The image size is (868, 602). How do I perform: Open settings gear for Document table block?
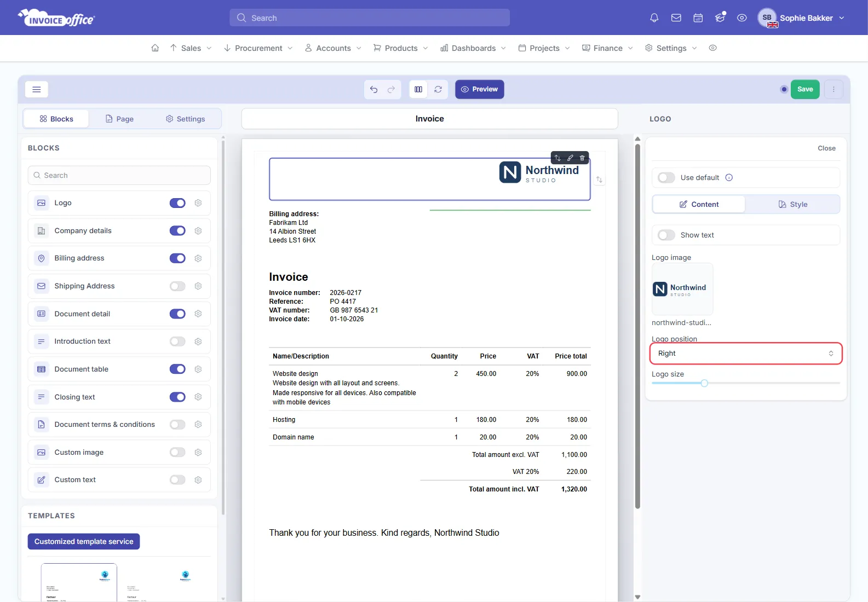[x=198, y=369]
